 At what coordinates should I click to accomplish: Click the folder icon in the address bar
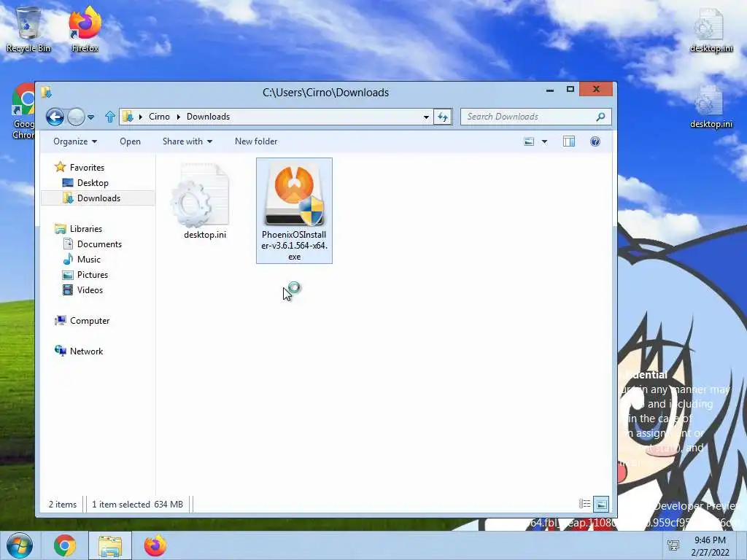[x=128, y=117]
